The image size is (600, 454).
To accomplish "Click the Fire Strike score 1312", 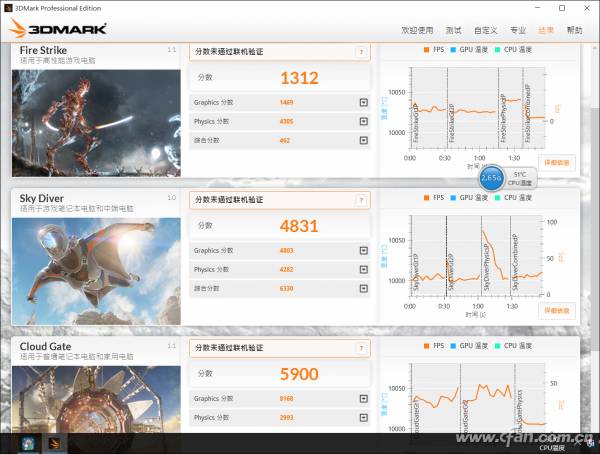I will click(x=299, y=78).
